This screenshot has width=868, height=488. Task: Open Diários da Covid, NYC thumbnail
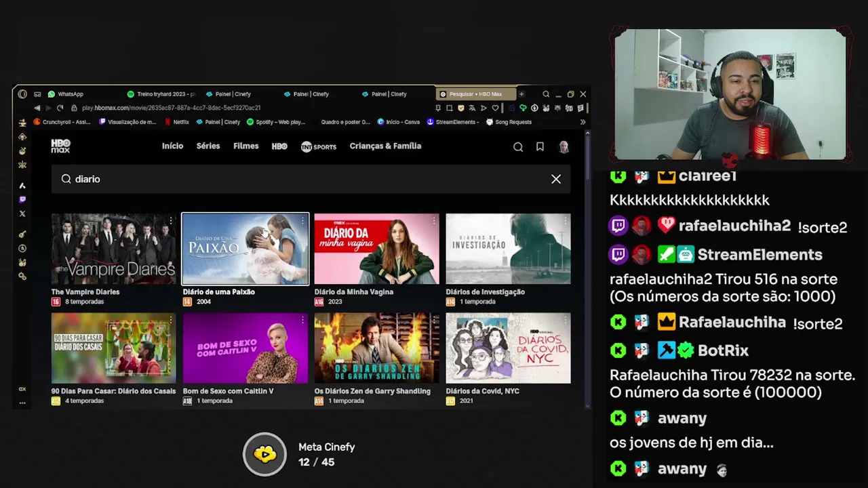coord(509,348)
